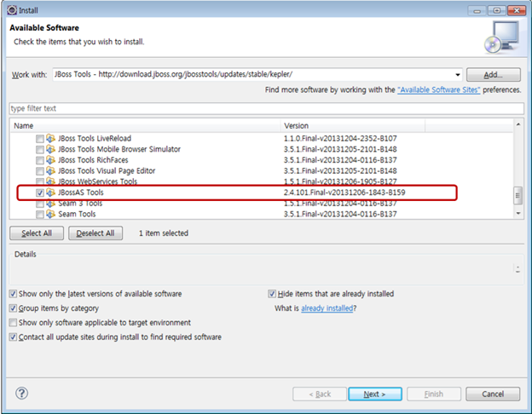Focus the type filter text field
Viewport: 532px width, 414px height.
coord(264,109)
